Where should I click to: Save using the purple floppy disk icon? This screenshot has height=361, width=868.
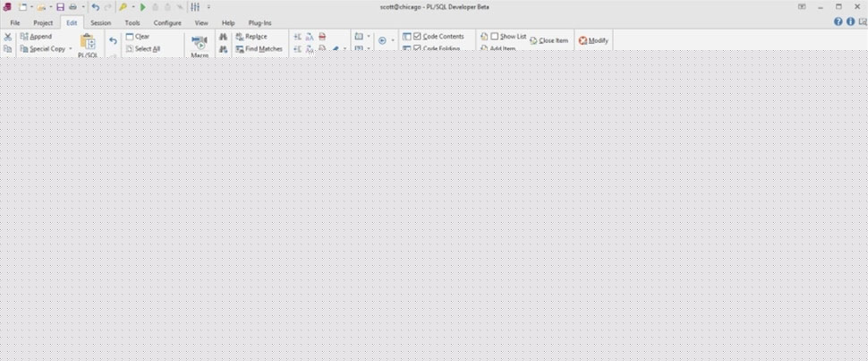click(60, 7)
